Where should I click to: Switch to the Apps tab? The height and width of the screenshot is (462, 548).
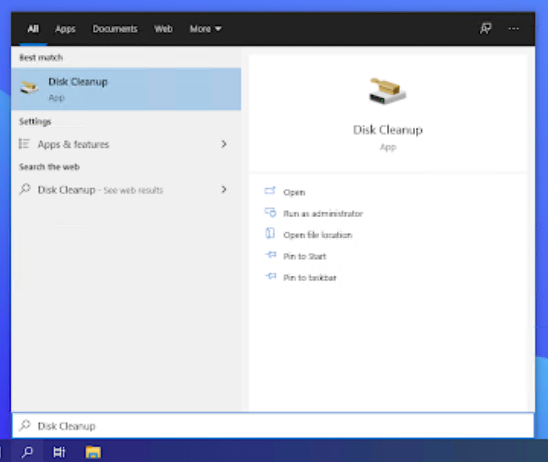tap(65, 29)
